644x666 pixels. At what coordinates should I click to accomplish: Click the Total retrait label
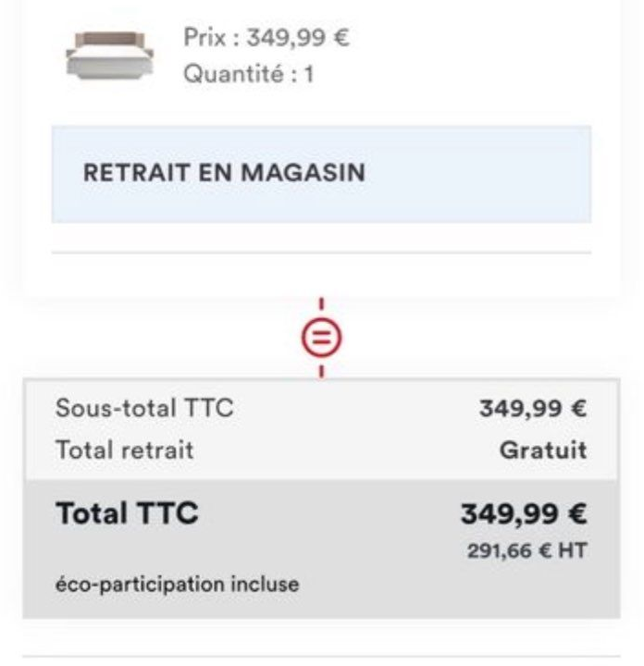(x=125, y=450)
